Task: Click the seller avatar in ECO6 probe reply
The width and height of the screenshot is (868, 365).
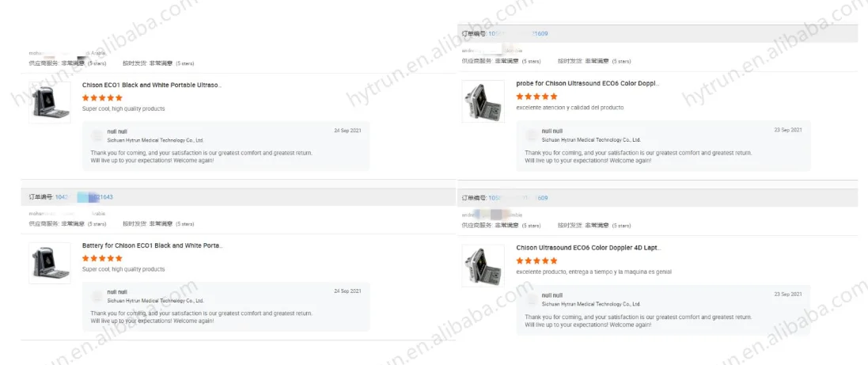Action: [532, 135]
